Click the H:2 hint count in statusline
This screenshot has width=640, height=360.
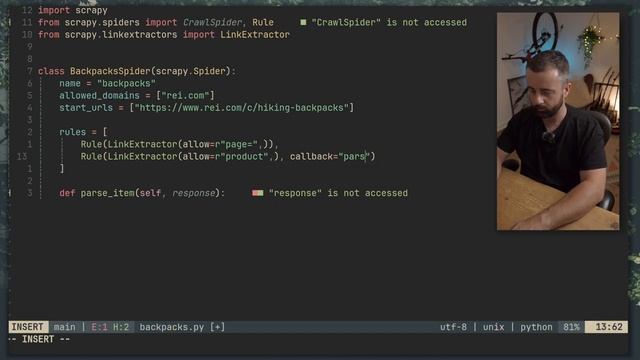(121, 327)
